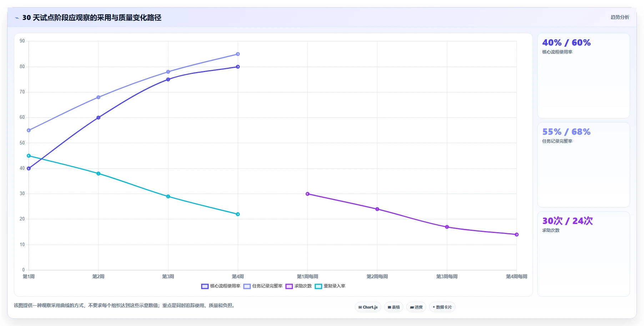Click 重复录入率 data point at 第3周
Viewport: 644px width, 326px height.
pos(168,197)
